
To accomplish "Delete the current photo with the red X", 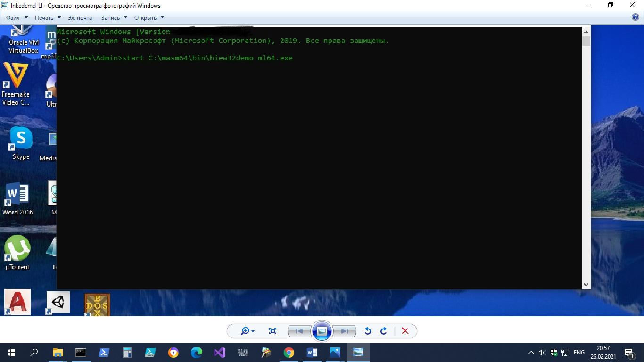I will tap(405, 331).
